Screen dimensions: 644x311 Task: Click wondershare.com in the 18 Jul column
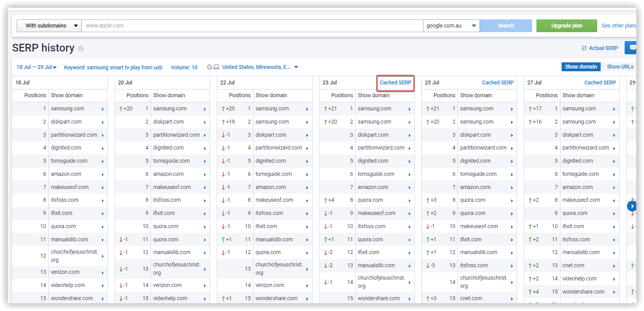coord(72,298)
